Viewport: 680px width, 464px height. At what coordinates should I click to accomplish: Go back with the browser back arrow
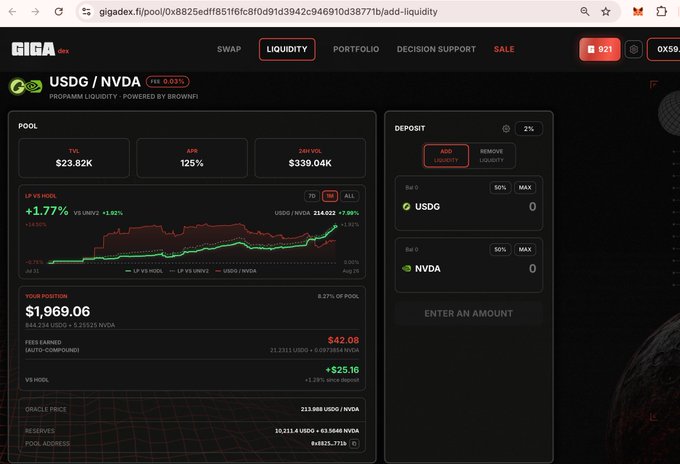(x=13, y=12)
